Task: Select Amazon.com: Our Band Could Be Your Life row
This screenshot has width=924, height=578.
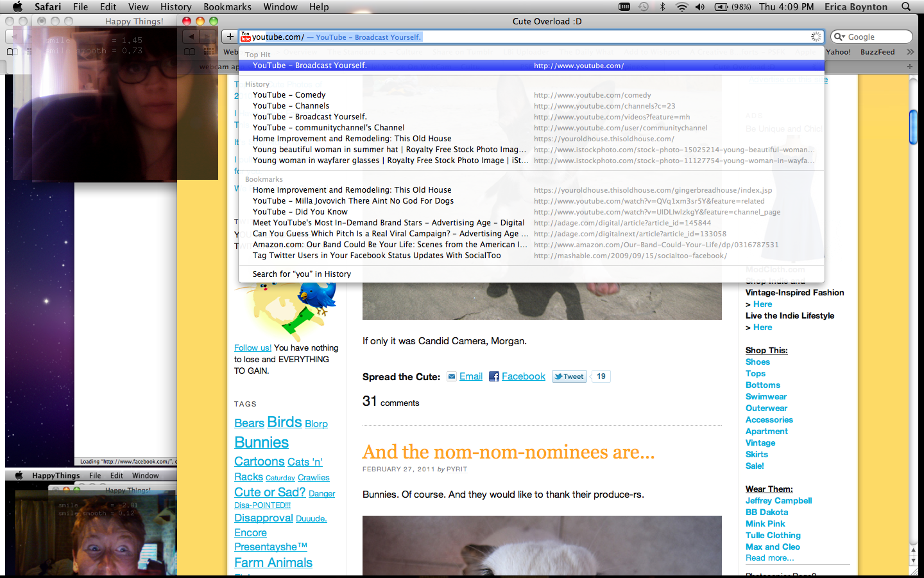Action: (531, 245)
